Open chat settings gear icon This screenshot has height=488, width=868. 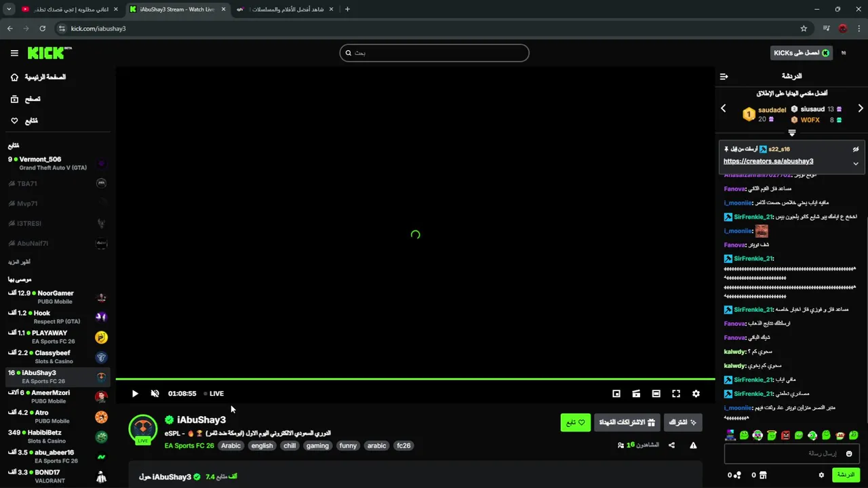point(821,475)
